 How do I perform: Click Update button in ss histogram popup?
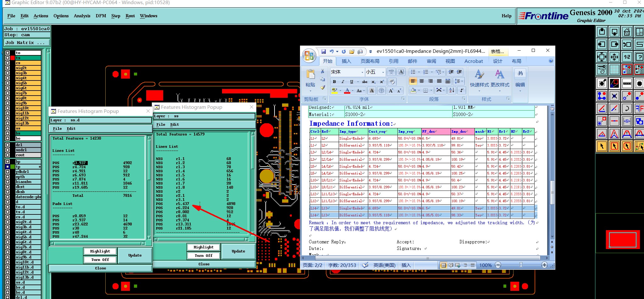pos(238,251)
